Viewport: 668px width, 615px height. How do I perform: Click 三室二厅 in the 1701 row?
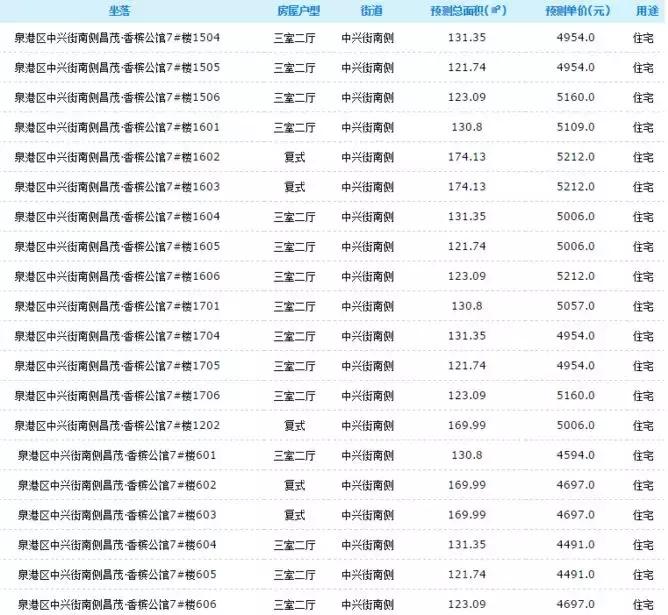pyautogui.click(x=295, y=306)
